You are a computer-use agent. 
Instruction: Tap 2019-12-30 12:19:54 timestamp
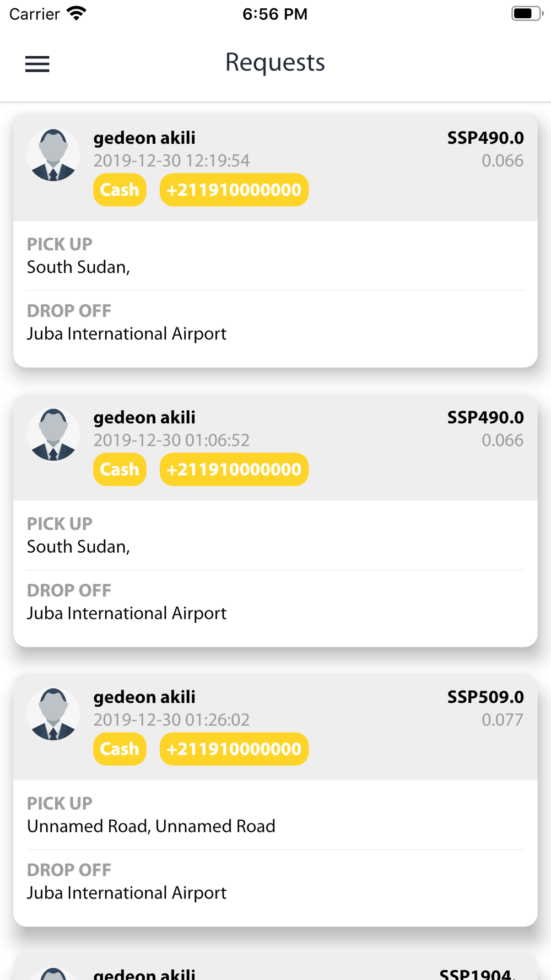tap(171, 160)
